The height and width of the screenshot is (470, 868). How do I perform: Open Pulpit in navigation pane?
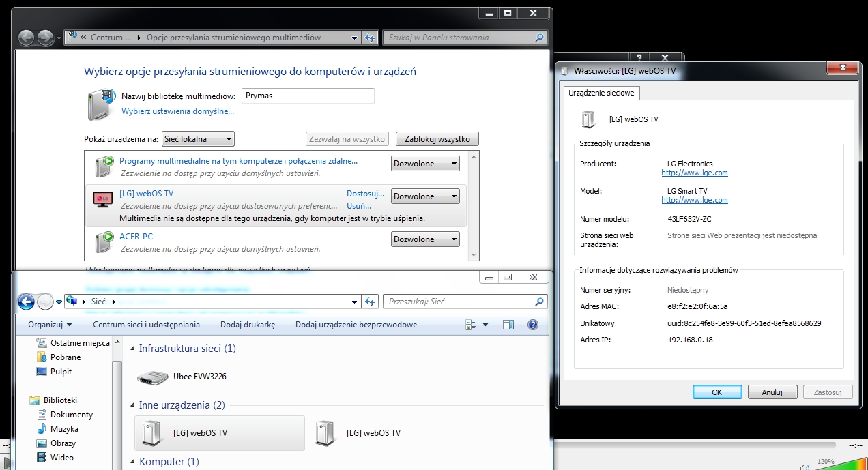click(x=55, y=372)
